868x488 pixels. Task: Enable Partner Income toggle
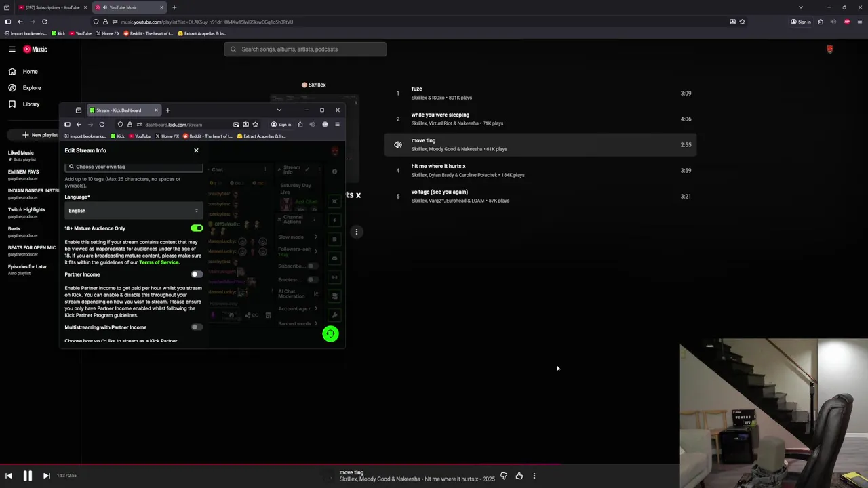tap(197, 274)
